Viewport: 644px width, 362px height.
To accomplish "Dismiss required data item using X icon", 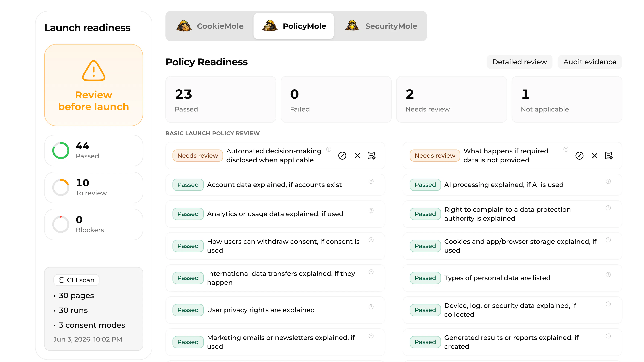I will coord(595,155).
